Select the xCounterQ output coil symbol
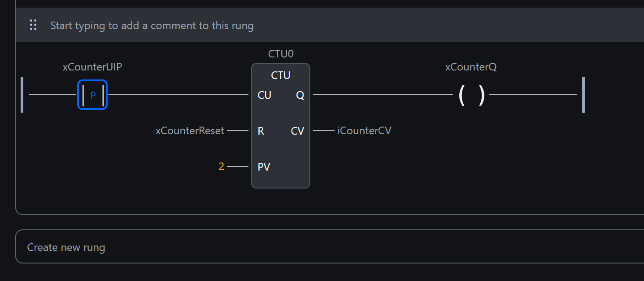The height and width of the screenshot is (281, 644). point(471,95)
